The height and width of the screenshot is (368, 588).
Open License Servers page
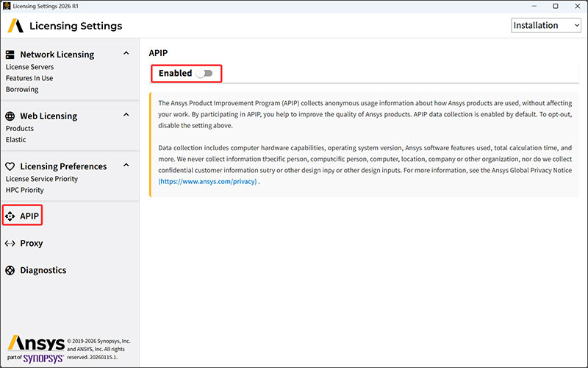tap(29, 67)
